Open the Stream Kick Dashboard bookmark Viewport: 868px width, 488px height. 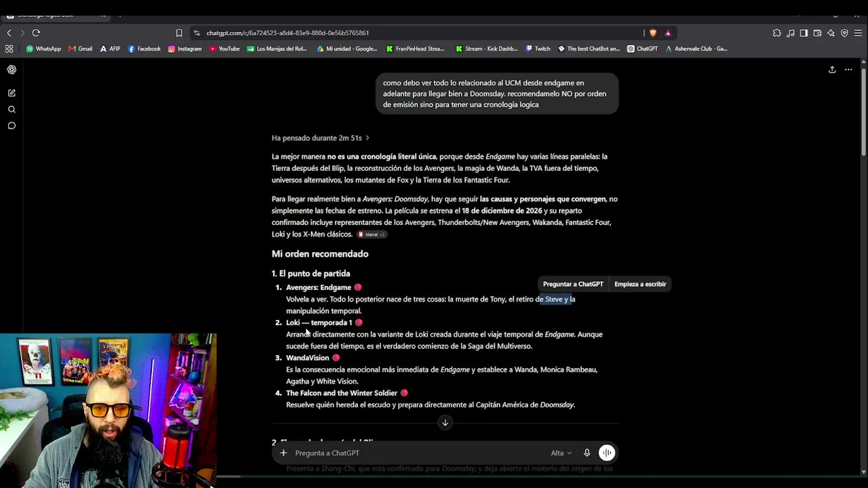pos(486,49)
